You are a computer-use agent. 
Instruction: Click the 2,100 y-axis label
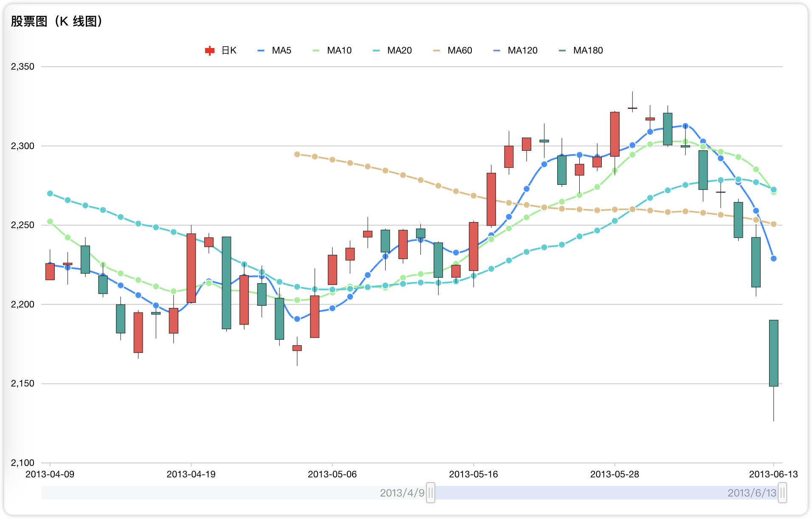[x=23, y=463]
